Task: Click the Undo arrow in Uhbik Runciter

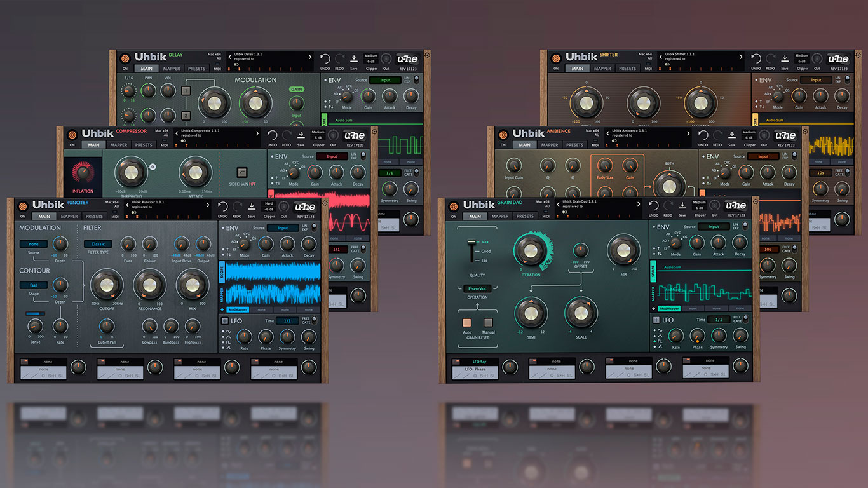Action: [222, 206]
